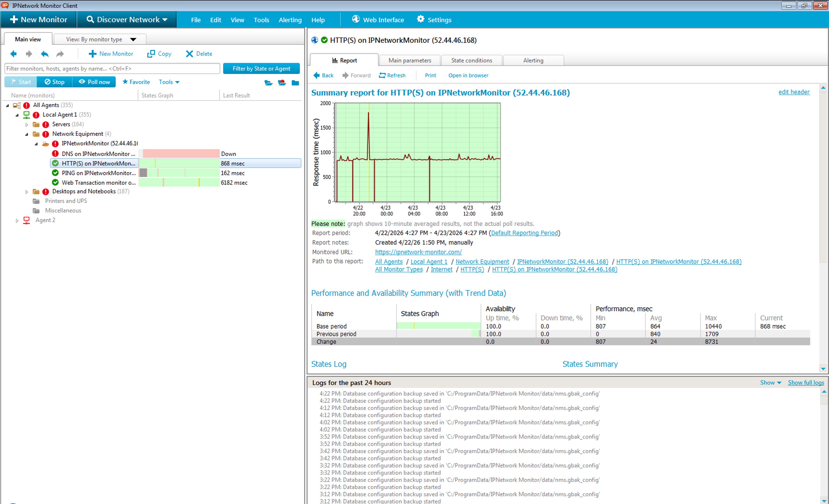
Task: Open the Web Interface
Action: pos(378,19)
